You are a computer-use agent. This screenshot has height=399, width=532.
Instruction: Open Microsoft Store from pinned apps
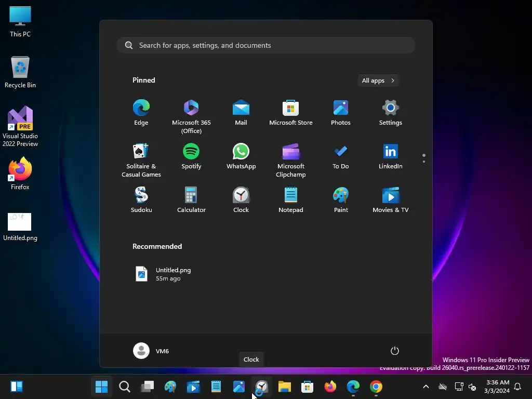[291, 113]
